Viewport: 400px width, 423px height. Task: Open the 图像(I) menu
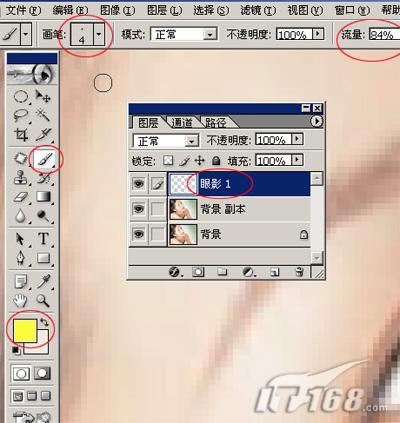[118, 10]
